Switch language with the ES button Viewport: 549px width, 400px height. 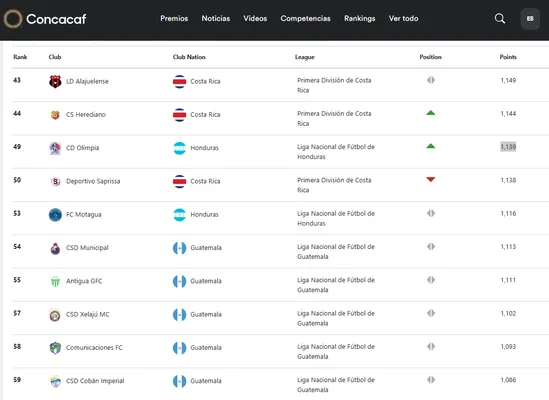(530, 19)
